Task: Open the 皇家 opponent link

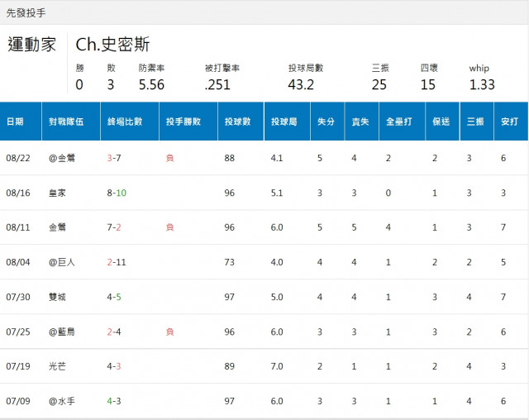Action: click(x=57, y=193)
